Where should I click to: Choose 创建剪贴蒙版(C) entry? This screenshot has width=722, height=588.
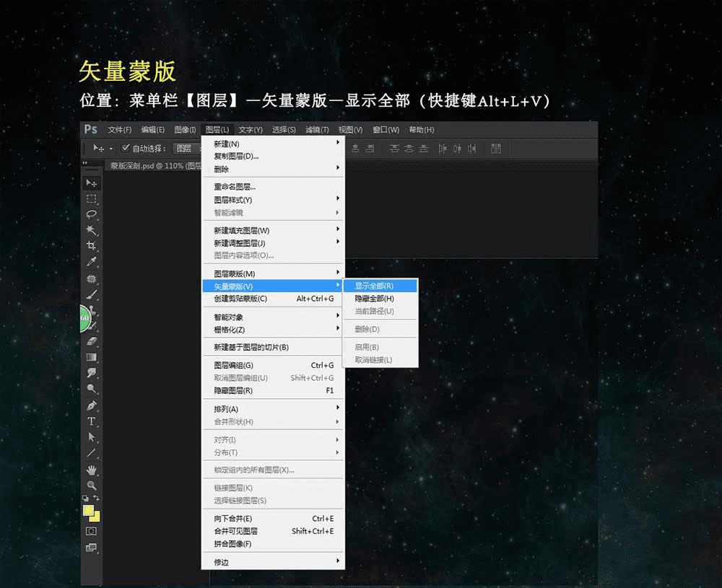click(x=273, y=299)
